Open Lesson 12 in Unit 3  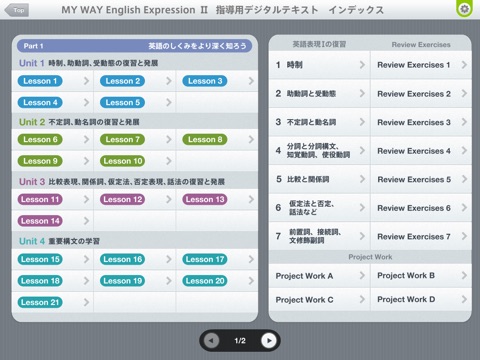[122, 199]
